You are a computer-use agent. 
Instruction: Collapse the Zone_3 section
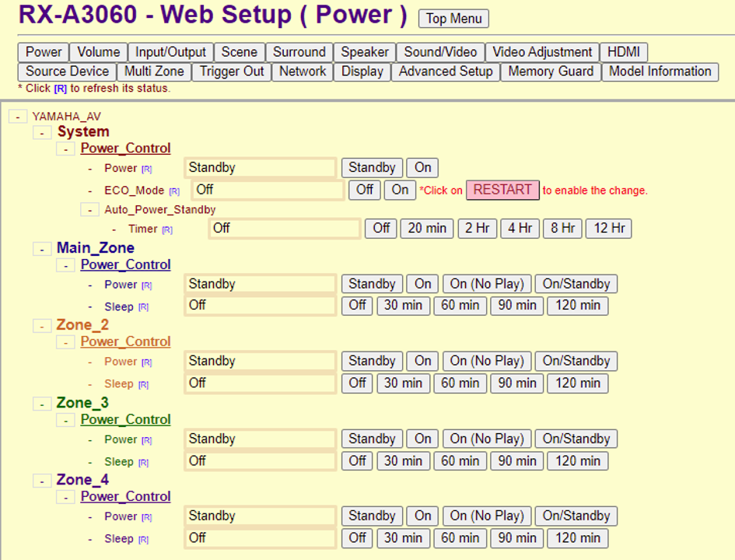(x=42, y=404)
